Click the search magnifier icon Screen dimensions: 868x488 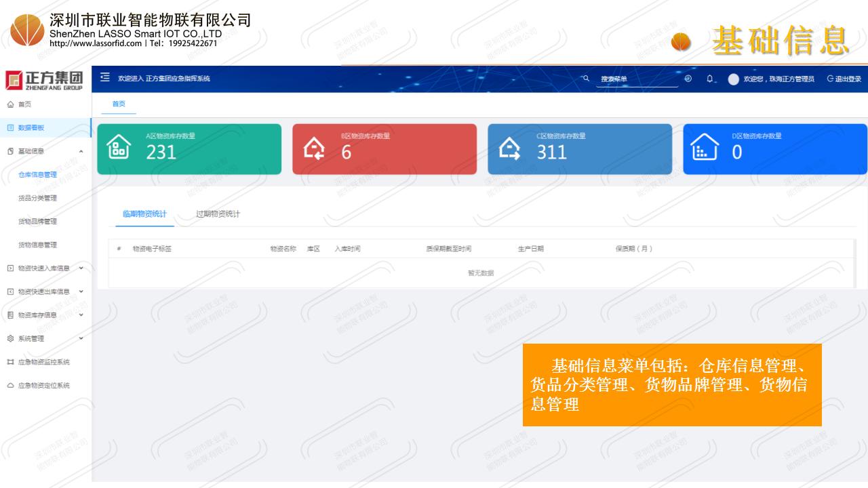(586, 79)
